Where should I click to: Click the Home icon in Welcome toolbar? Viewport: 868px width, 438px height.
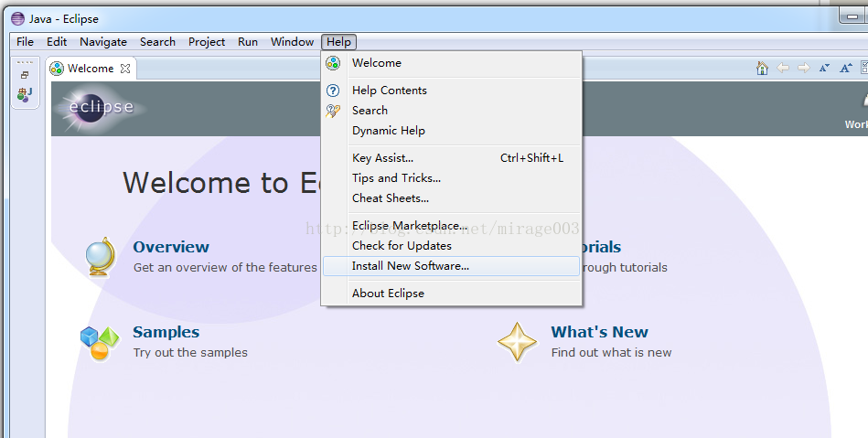click(x=762, y=68)
